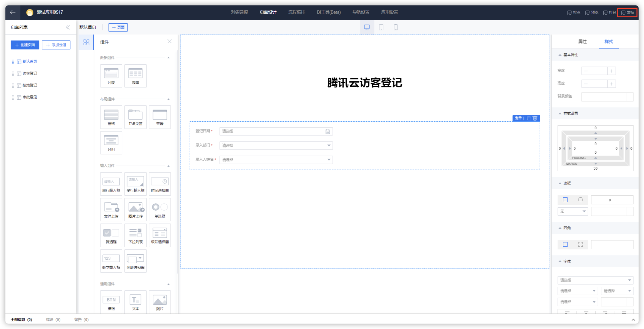This screenshot has height=329, width=644.
Task: Select the relation selector (关联选择器) component
Action: pyautogui.click(x=135, y=261)
